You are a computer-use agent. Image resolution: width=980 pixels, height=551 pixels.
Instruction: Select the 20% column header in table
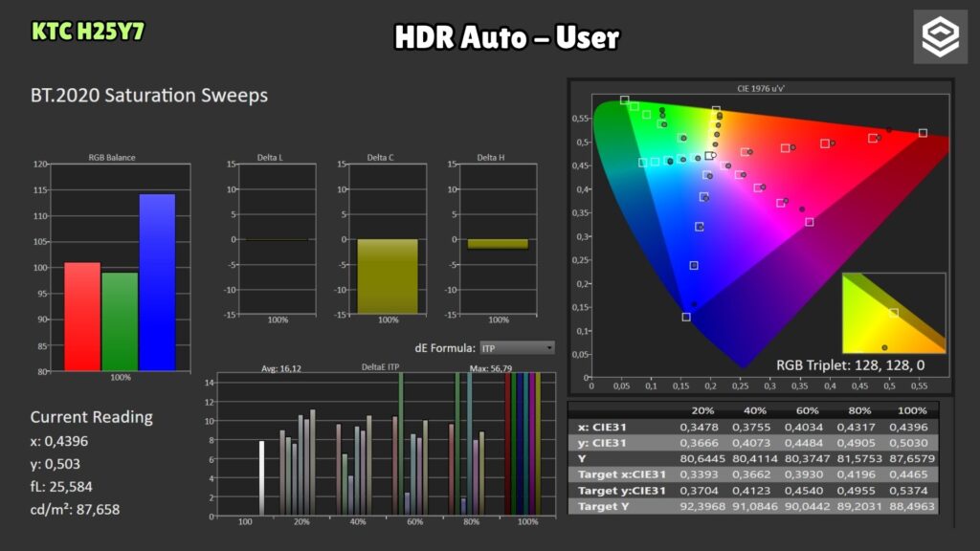click(x=702, y=410)
